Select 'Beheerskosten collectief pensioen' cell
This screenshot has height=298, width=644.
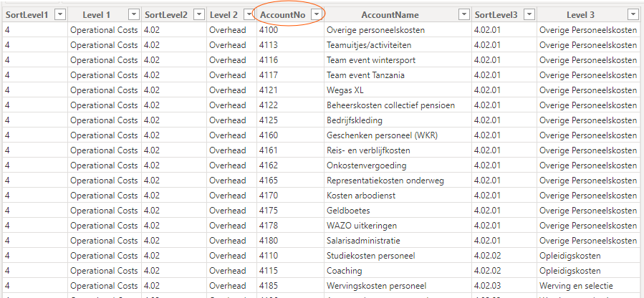pyautogui.click(x=398, y=105)
